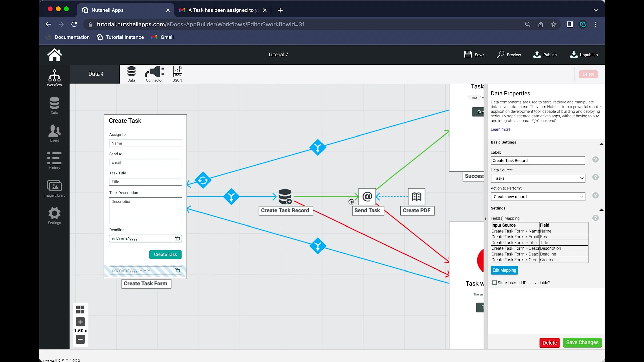Image resolution: width=644 pixels, height=362 pixels.
Task: Open the Users section from the sidebar
Action: (54, 133)
